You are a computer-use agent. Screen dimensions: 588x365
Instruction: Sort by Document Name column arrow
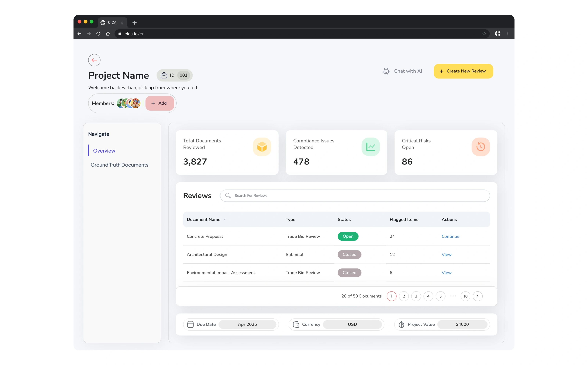224,219
